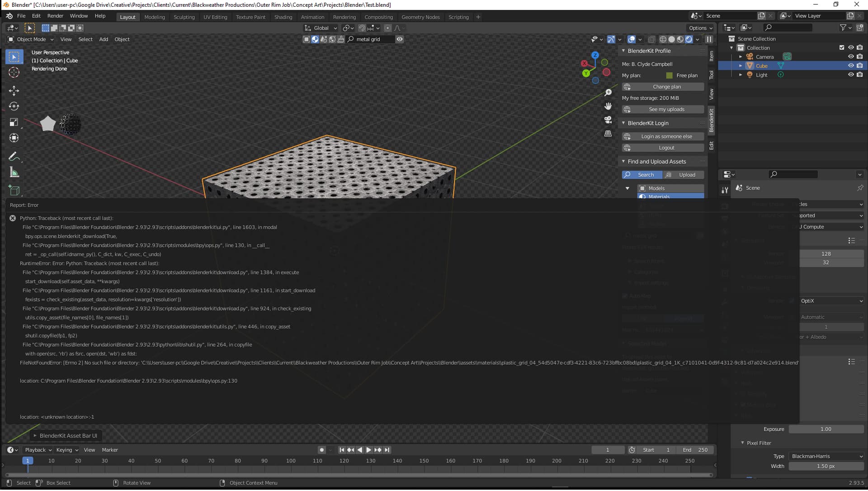Viewport: 868px width, 491px height.
Task: Open the Render properties tab in Properties editor
Action: coord(724,204)
